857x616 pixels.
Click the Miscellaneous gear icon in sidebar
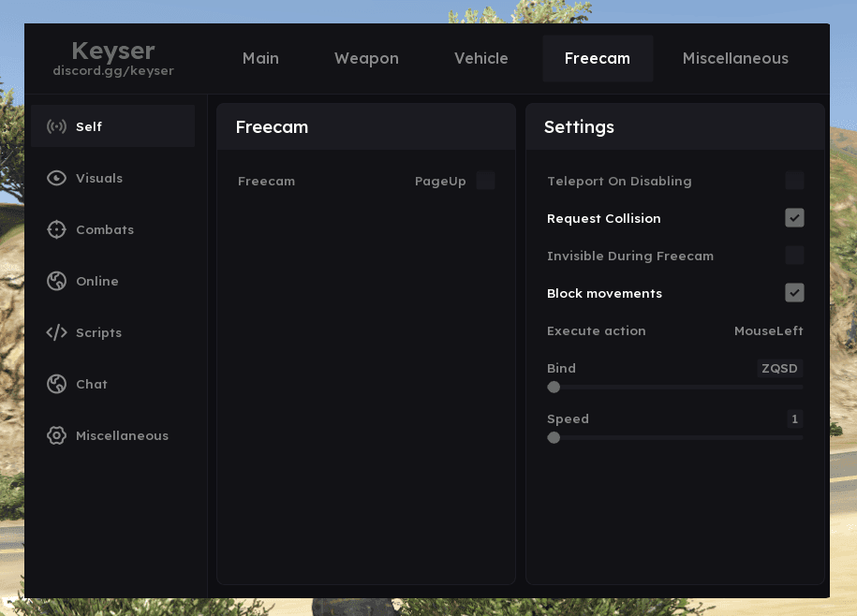[56, 435]
